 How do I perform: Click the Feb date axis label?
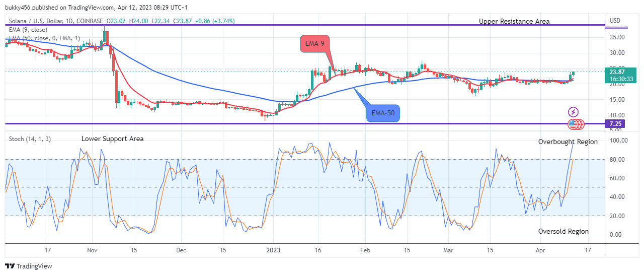tap(366, 250)
